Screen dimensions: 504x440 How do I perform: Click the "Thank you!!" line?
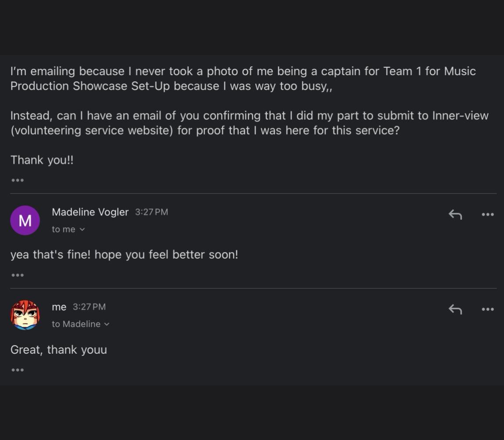42,160
